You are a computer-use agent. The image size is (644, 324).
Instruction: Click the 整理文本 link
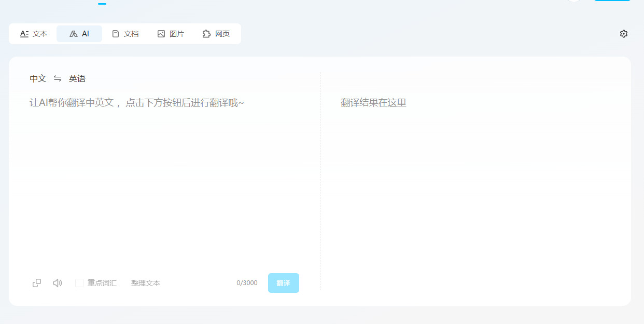click(146, 283)
